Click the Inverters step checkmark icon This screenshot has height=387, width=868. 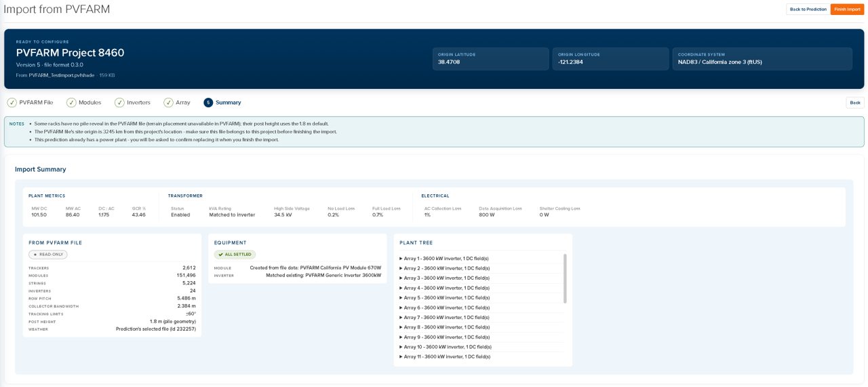119,103
